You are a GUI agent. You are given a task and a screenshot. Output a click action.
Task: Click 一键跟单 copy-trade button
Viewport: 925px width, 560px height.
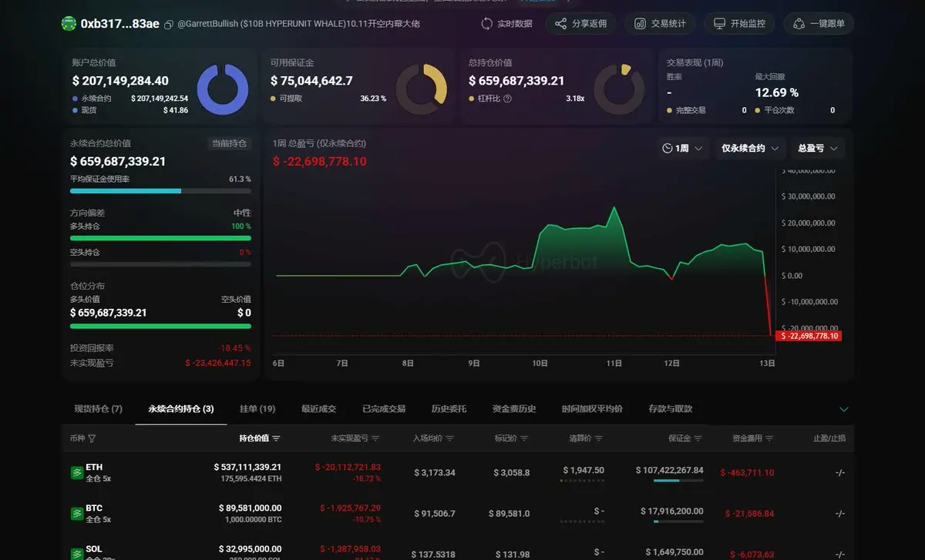[x=819, y=24]
